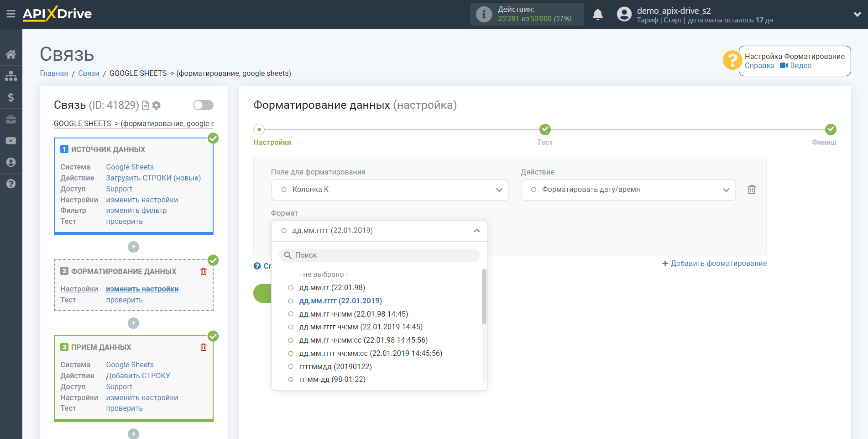Delete the Прием данных block
This screenshot has width=868, height=439.
[204, 347]
